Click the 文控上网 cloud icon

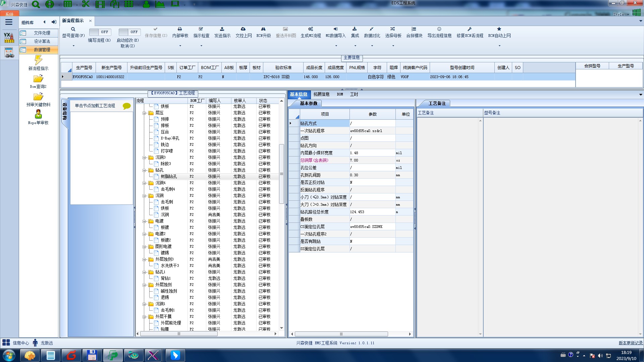(x=243, y=29)
